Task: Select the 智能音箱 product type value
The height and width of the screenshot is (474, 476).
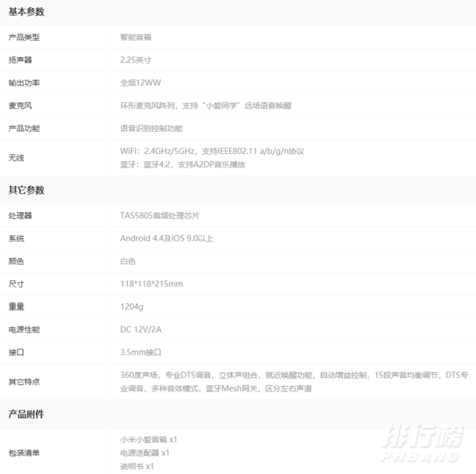Action: click(x=136, y=37)
